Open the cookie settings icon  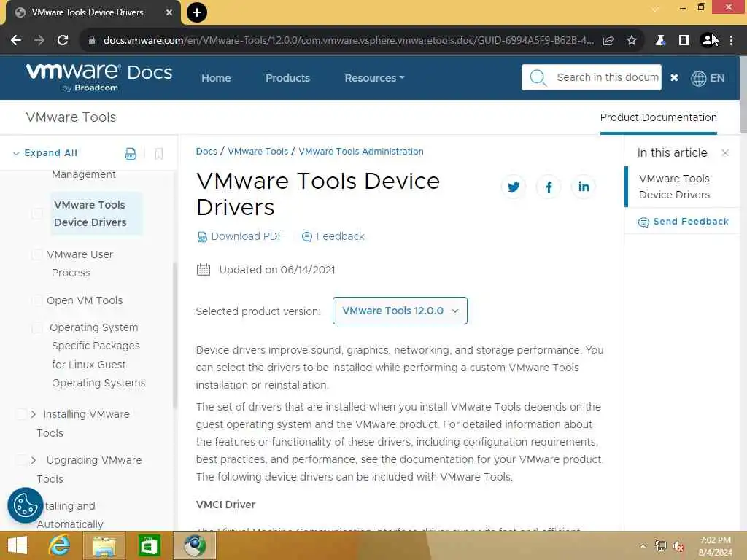tap(26, 505)
